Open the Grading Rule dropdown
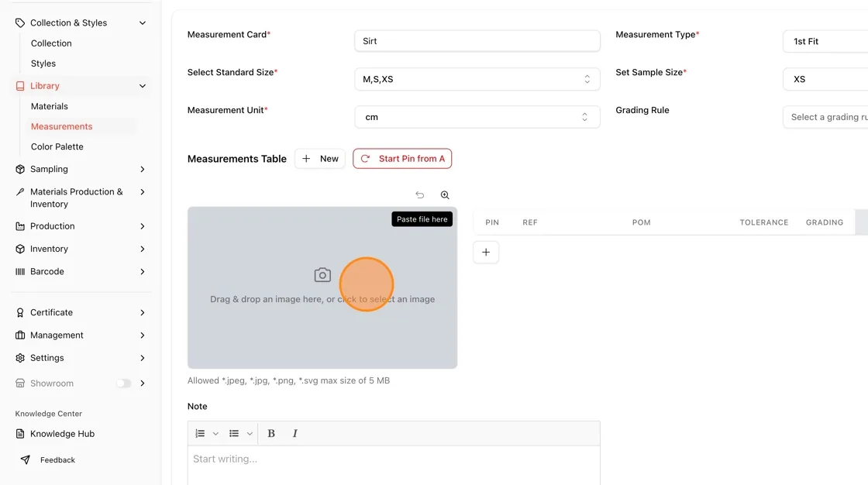Image resolution: width=868 pixels, height=485 pixels. coord(825,117)
